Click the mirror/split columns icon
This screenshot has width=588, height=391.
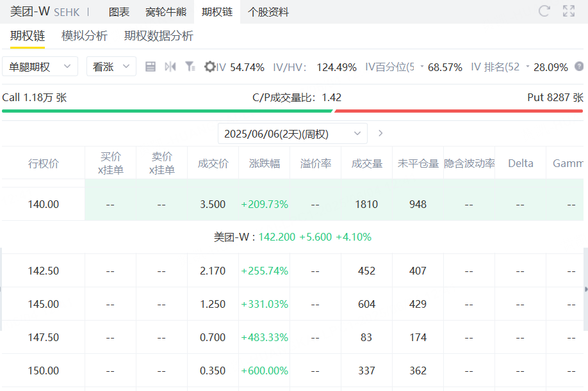[x=170, y=67]
